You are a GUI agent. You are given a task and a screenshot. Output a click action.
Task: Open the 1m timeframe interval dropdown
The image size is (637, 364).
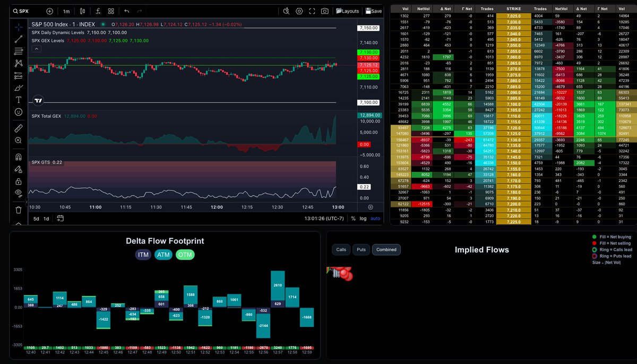click(x=66, y=11)
